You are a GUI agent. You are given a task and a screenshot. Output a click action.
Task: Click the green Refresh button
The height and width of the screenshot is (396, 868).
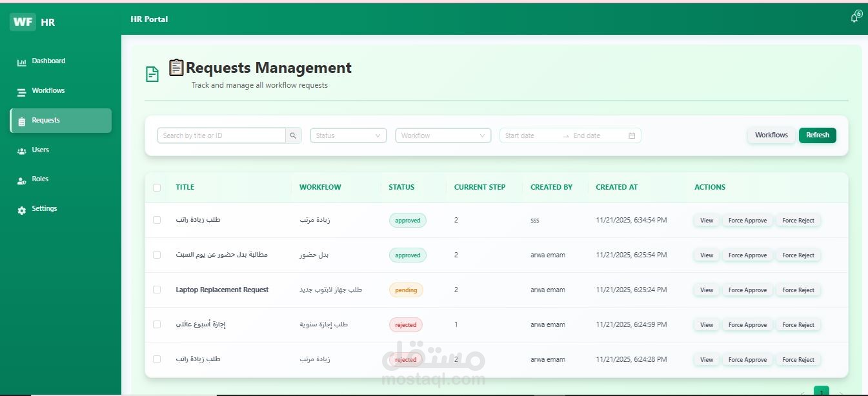[818, 135]
